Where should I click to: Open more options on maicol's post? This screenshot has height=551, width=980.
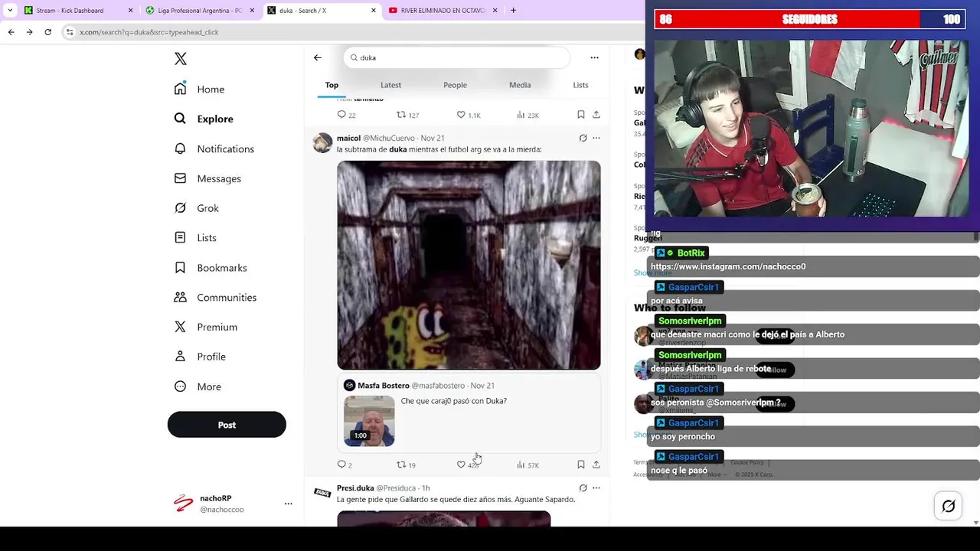[x=596, y=138]
